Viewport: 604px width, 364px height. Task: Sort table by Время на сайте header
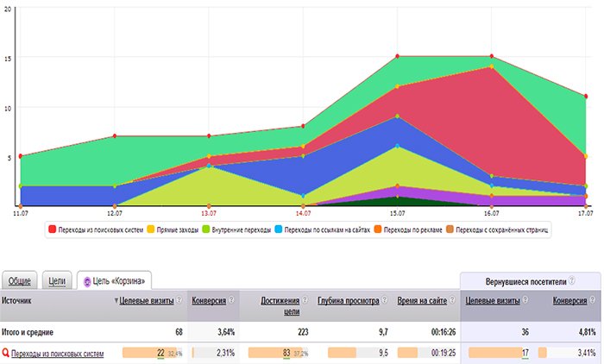coord(422,301)
